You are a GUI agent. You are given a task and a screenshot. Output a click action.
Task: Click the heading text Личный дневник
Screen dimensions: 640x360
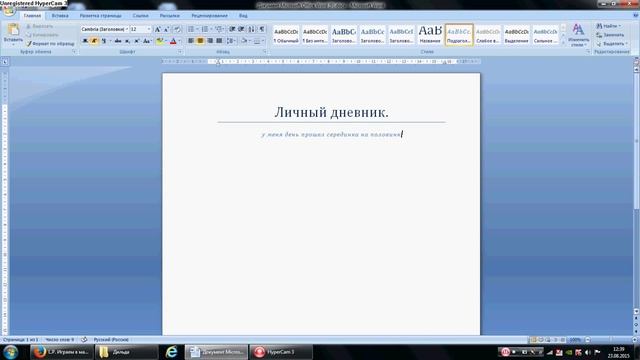click(x=331, y=112)
